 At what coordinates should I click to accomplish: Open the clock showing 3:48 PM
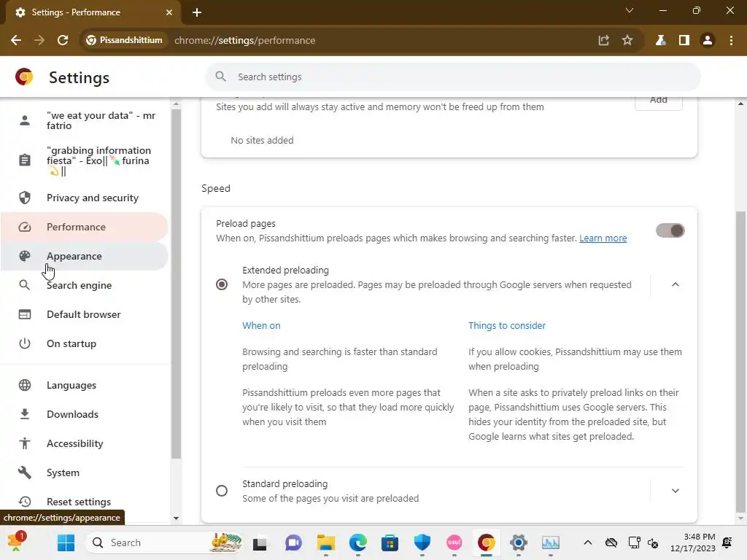click(x=693, y=542)
